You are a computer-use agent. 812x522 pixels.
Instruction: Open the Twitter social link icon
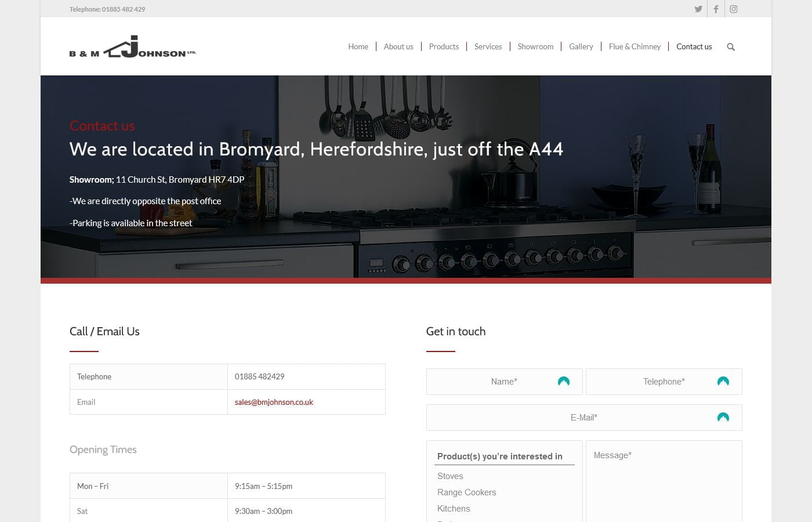coord(698,9)
